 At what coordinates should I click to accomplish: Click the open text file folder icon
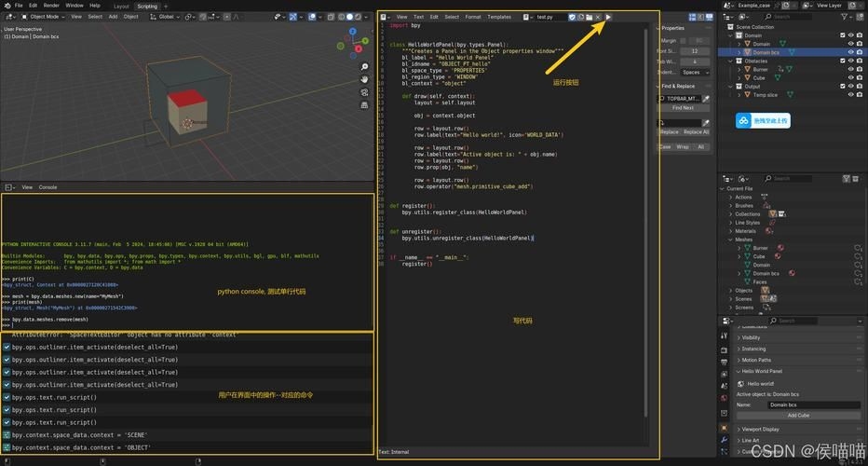589,17
